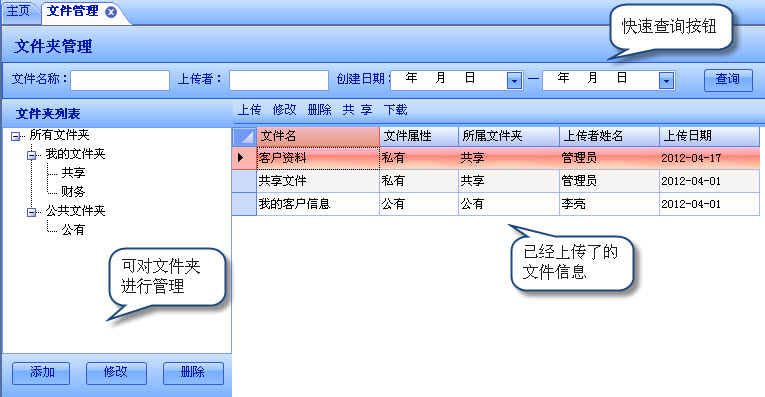Select the 财务 folder in the tree
The width and height of the screenshot is (765, 397).
point(73,192)
